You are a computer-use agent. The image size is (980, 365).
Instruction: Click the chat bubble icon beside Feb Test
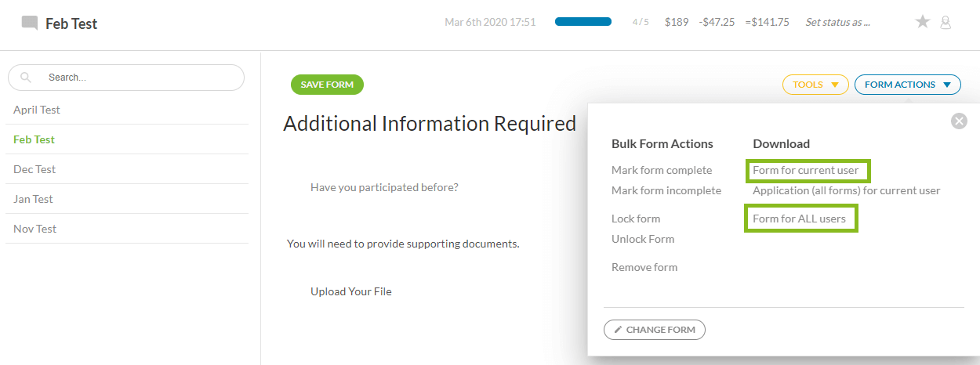pos(30,23)
